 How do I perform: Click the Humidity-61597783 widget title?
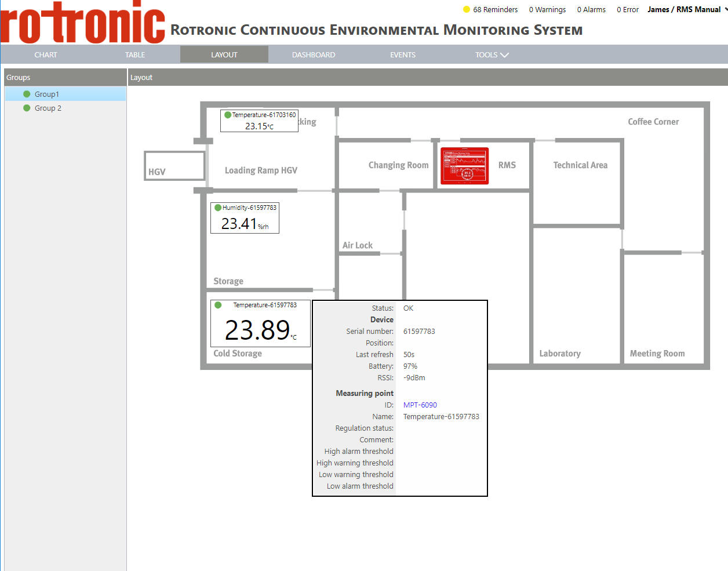[x=249, y=208]
